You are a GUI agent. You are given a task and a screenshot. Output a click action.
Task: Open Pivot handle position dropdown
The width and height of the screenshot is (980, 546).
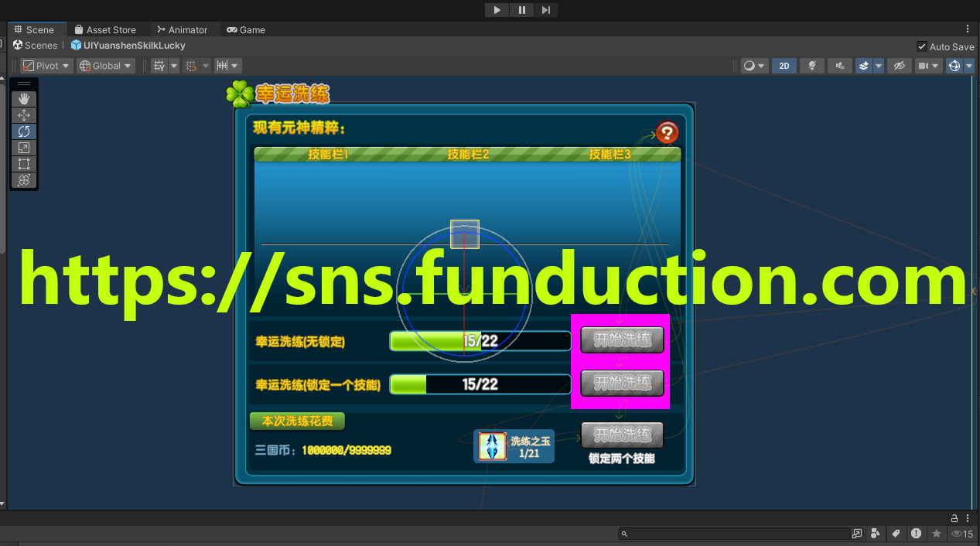coord(46,66)
